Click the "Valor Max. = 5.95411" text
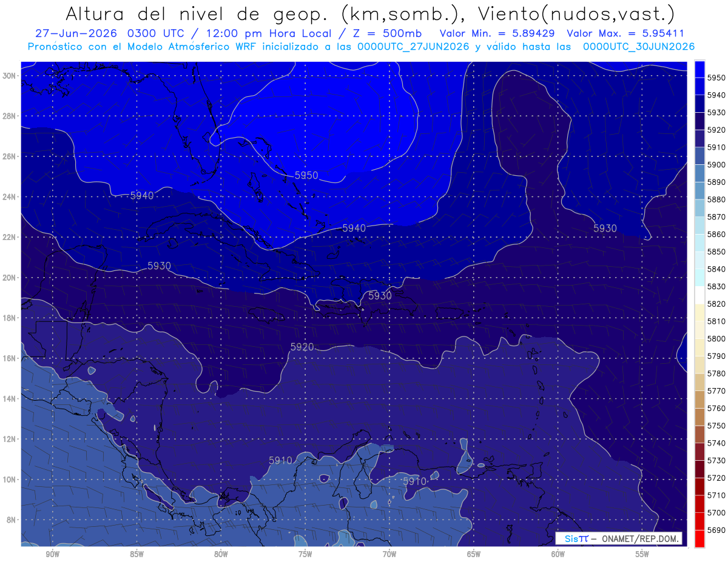The height and width of the screenshot is (562, 728). pos(624,33)
